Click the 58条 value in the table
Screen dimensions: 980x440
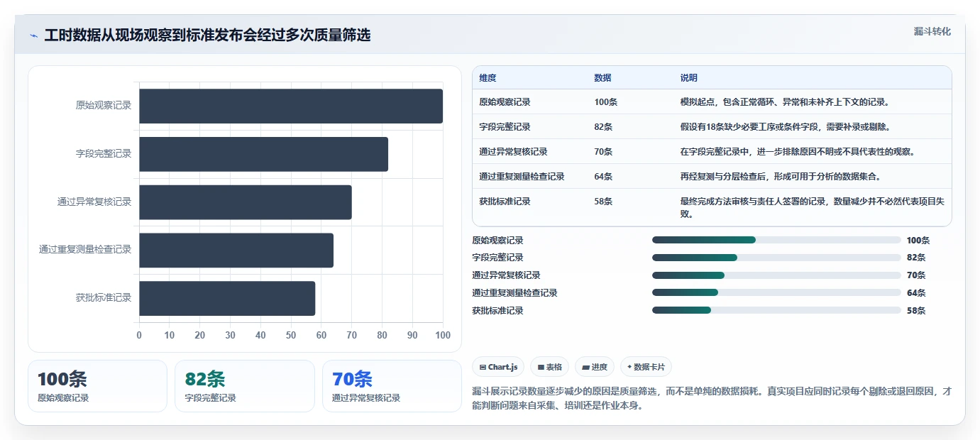pos(603,202)
